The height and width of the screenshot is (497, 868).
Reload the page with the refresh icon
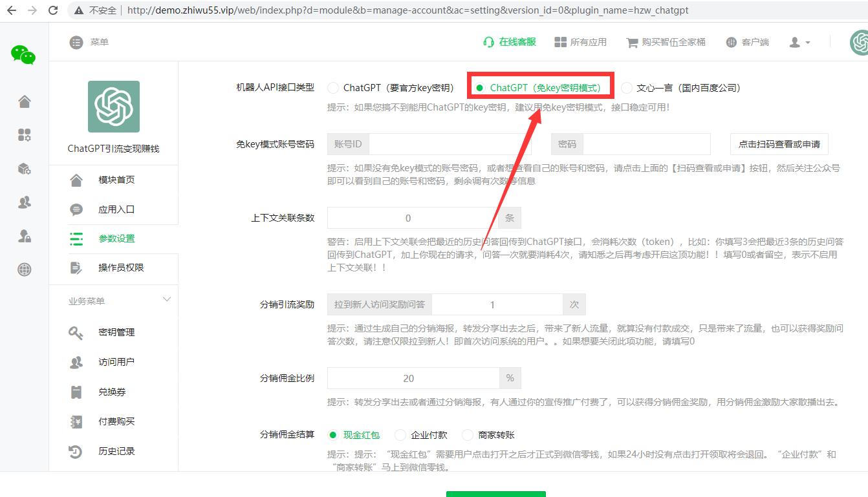pos(53,10)
